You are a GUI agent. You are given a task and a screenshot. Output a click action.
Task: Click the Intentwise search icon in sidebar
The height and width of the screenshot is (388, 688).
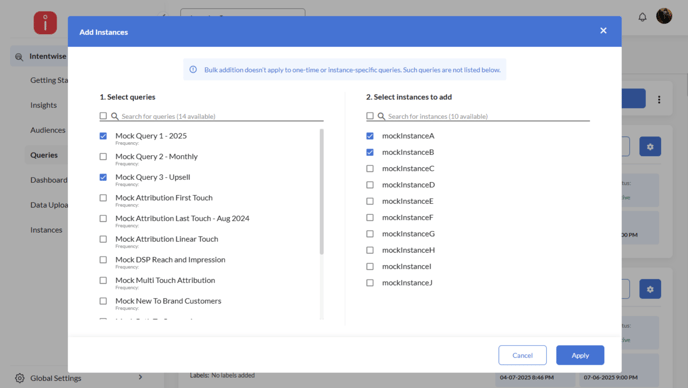(19, 57)
